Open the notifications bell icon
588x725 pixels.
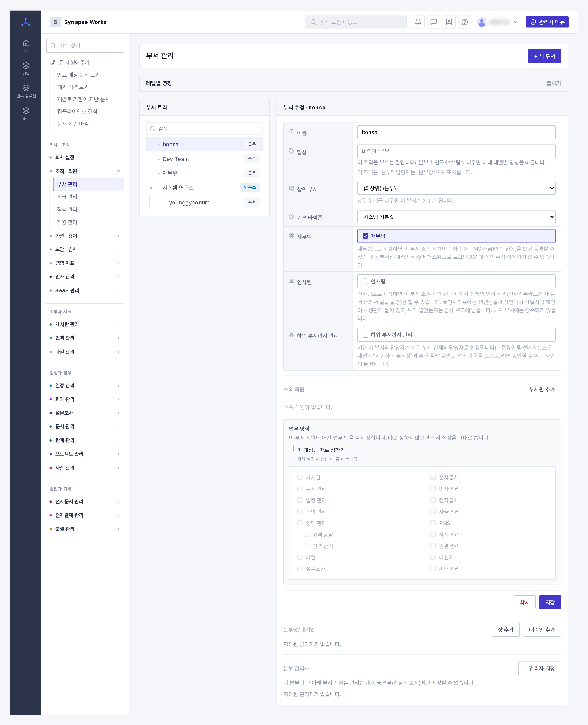click(418, 22)
